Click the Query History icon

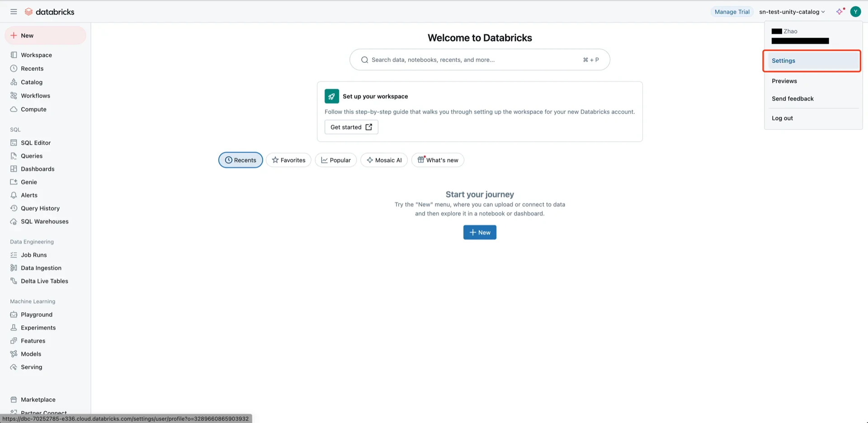pos(14,208)
